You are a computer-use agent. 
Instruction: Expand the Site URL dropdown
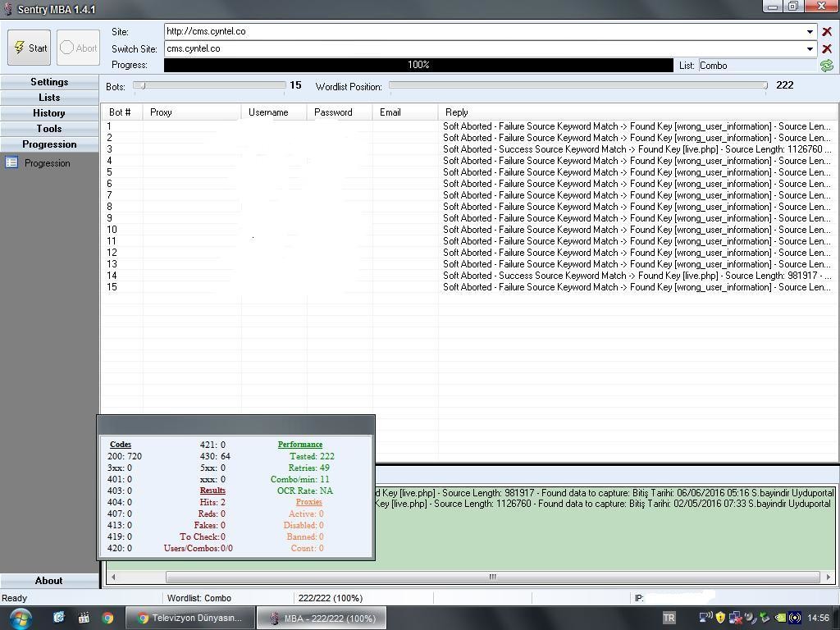[810, 32]
